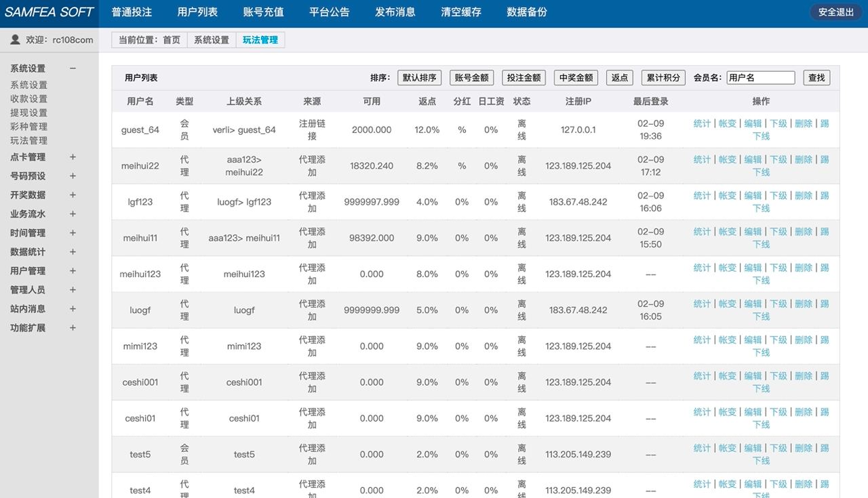The width and height of the screenshot is (868, 498).
Task: Click the SAMFEA SOFT logo
Action: 50,12
